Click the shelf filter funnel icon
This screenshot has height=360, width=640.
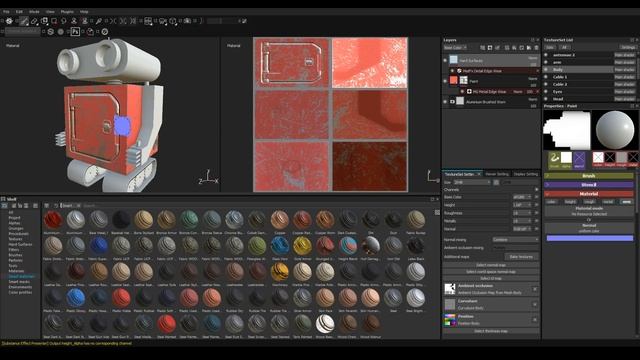click(47, 205)
